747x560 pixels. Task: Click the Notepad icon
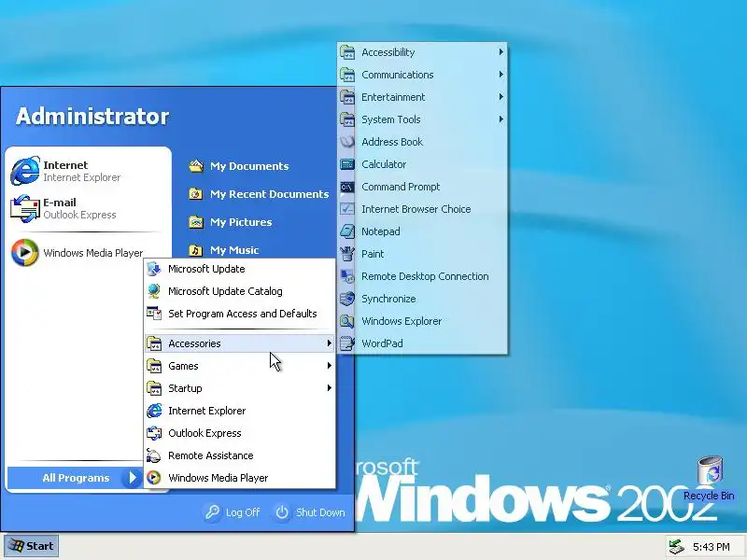[x=347, y=231]
